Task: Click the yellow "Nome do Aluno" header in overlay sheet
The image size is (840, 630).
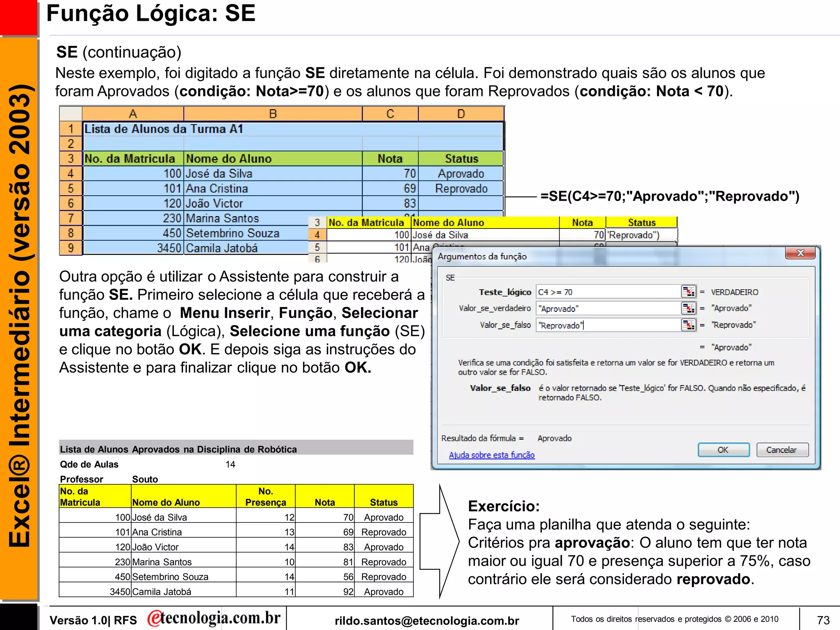Action: pyautogui.click(x=485, y=222)
